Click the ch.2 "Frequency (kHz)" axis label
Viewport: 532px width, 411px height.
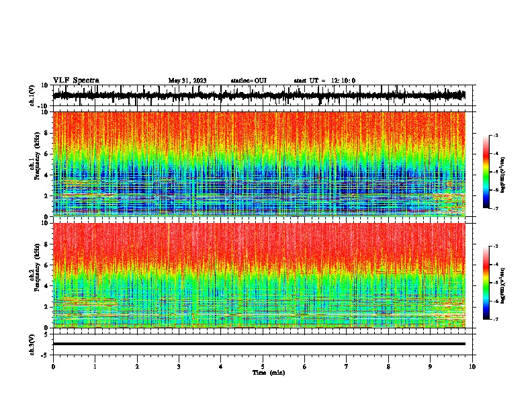37,267
